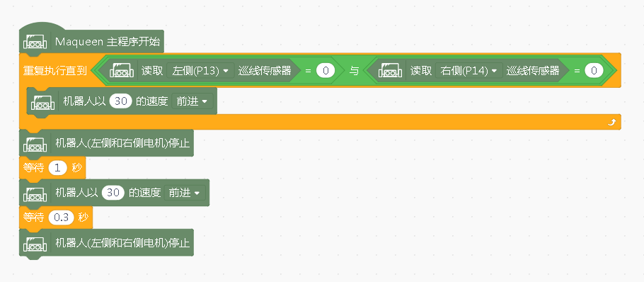Open 前进 dropdown in move block after wait

(185, 193)
